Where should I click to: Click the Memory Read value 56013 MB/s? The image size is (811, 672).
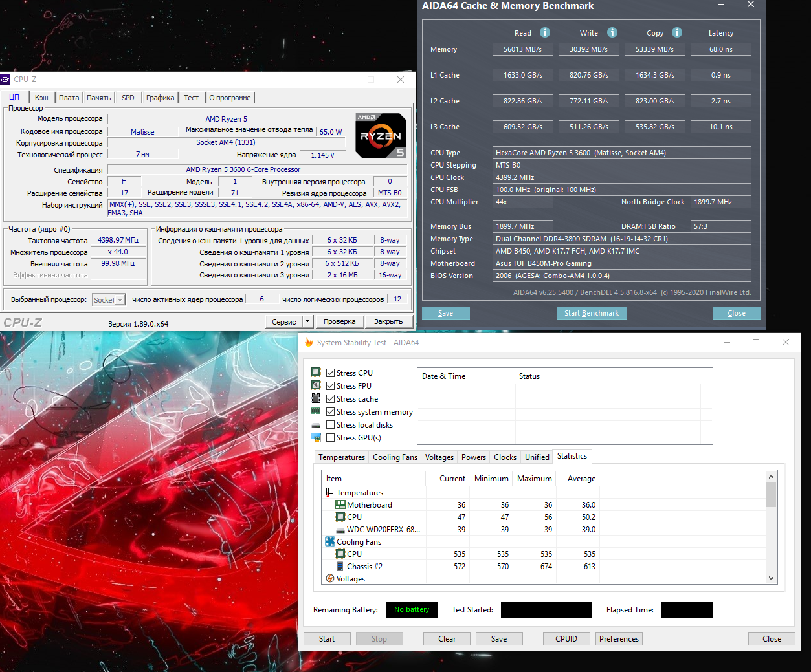coord(523,49)
